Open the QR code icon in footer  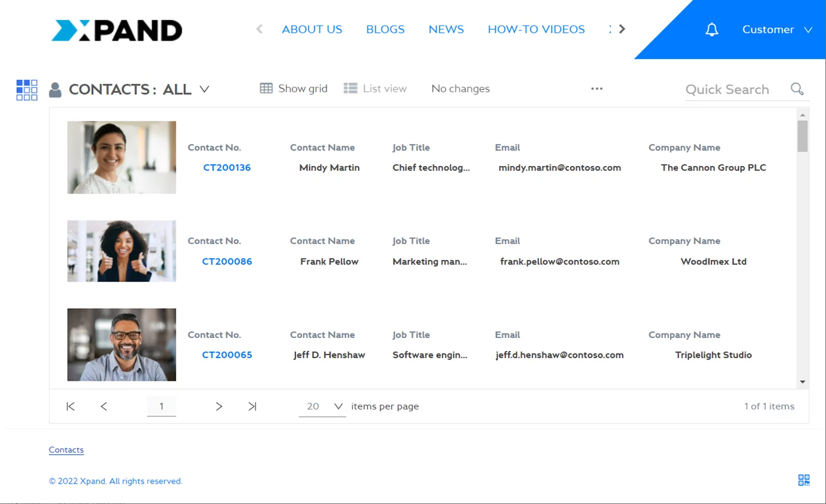click(x=803, y=480)
